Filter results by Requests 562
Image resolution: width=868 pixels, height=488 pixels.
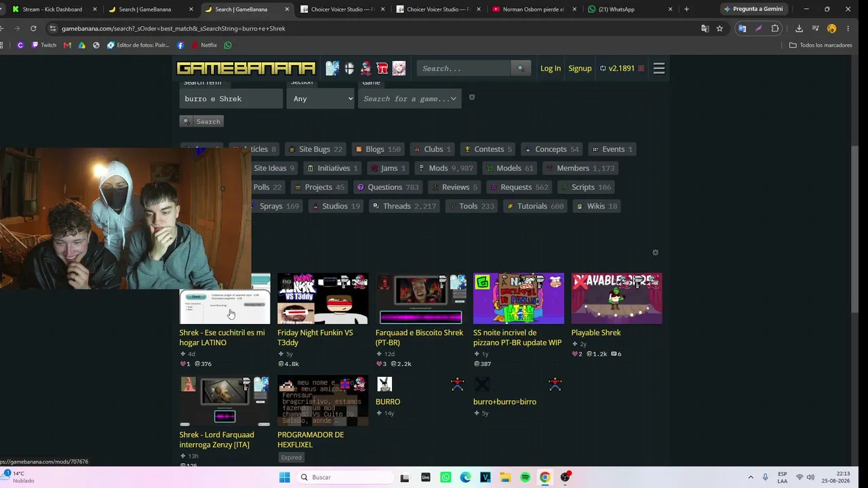click(x=519, y=187)
